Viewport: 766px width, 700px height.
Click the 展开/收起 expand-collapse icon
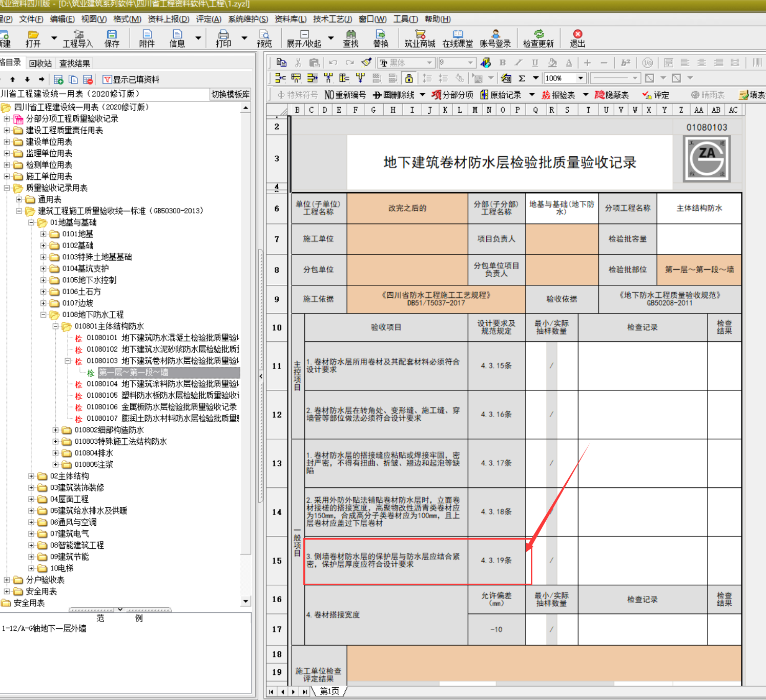click(x=304, y=34)
